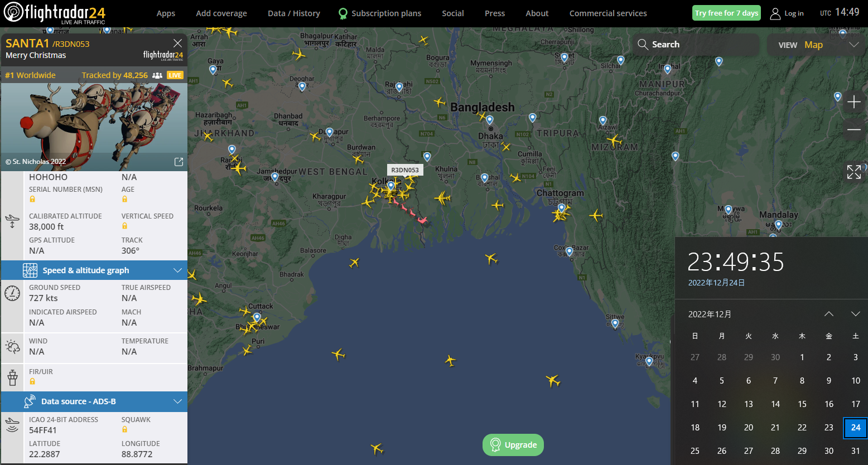
Task: Click the 727 kts ground speed value
Action: (44, 298)
